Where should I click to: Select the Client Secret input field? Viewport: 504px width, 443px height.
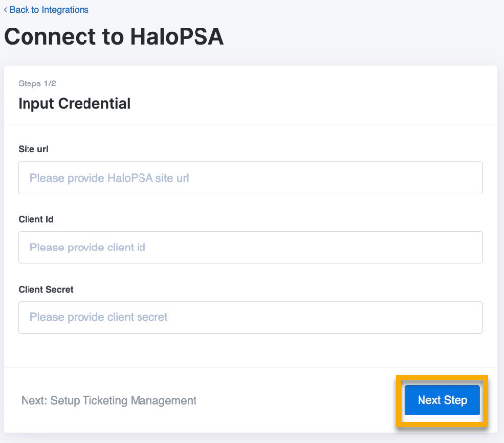[251, 317]
